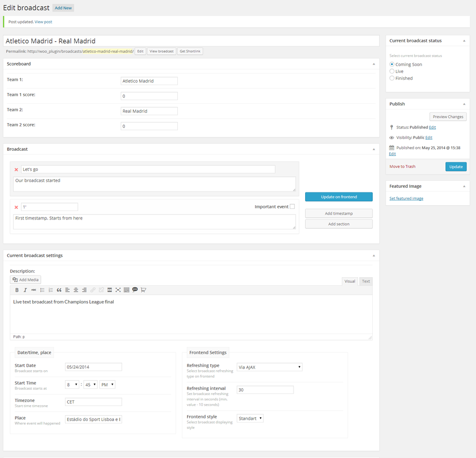Click the permalink slug atletico-madrid-real-madrid
Viewport: 476px width, 458px height.
coord(108,51)
